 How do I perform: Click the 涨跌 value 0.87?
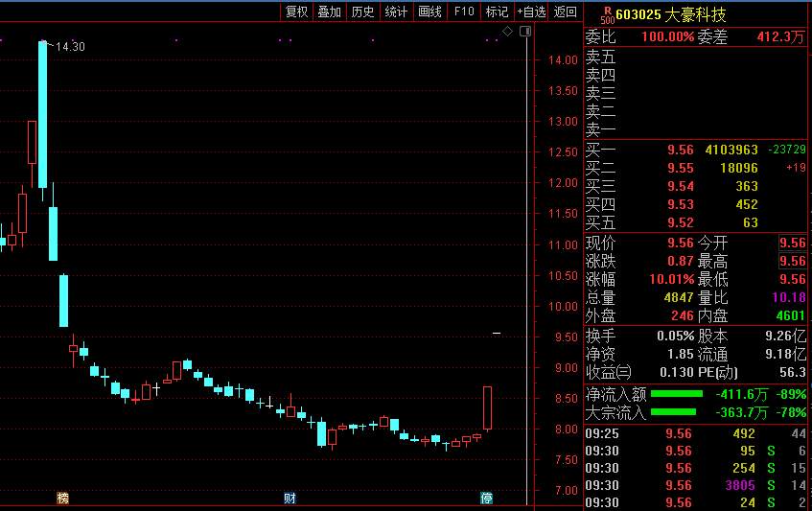pos(680,261)
